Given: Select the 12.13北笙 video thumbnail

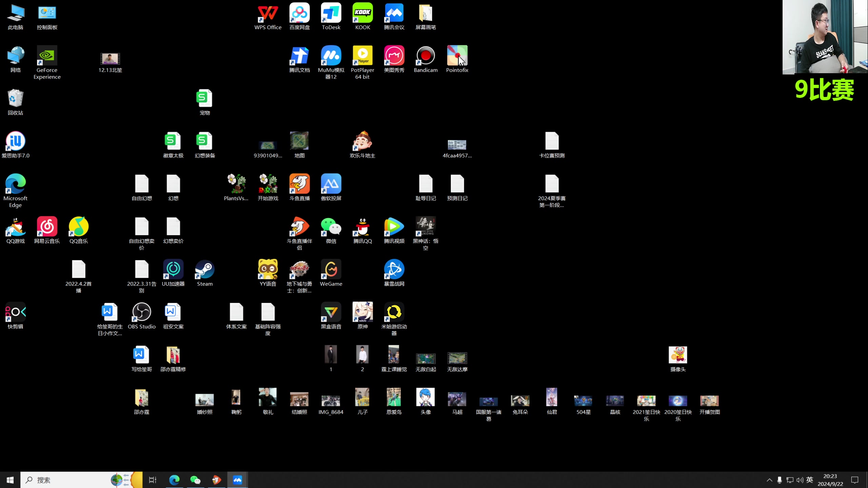Looking at the screenshot, I should (x=110, y=63).
